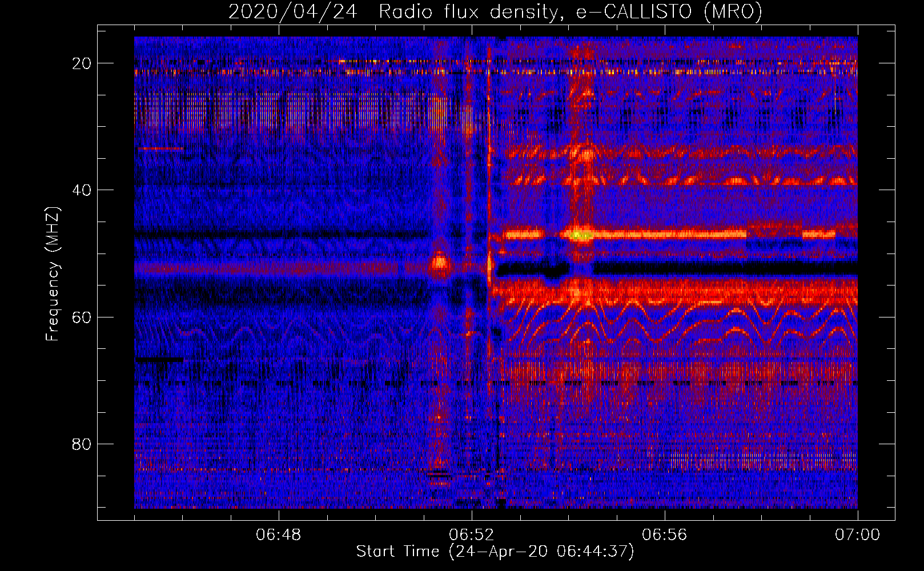This screenshot has width=924, height=571.
Task: Click the 06:52 time tick label
Action: click(472, 535)
